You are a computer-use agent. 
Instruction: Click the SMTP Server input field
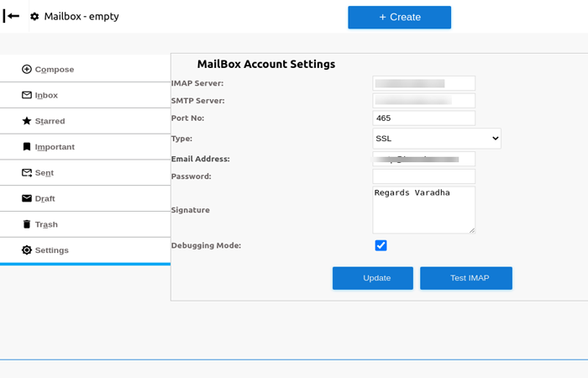point(423,101)
